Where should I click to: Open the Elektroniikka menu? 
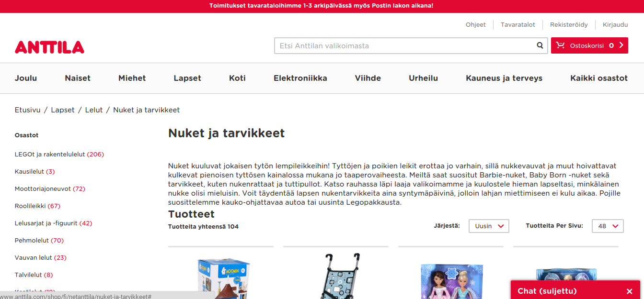pos(300,78)
